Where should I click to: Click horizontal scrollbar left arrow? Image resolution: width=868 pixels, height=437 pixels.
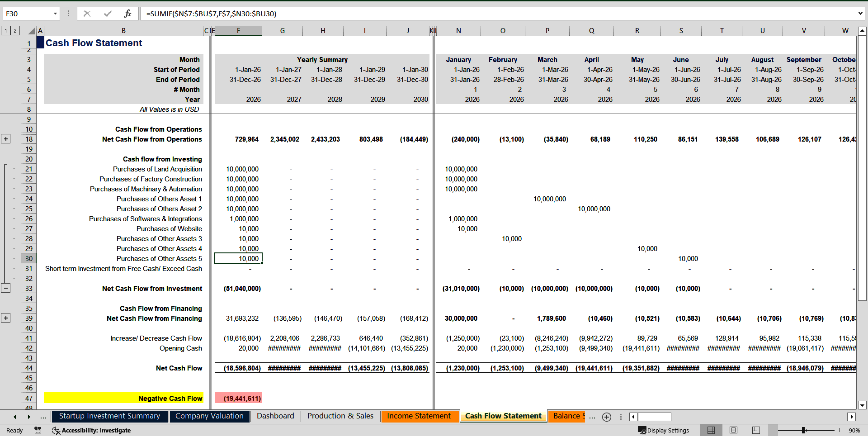click(x=633, y=417)
